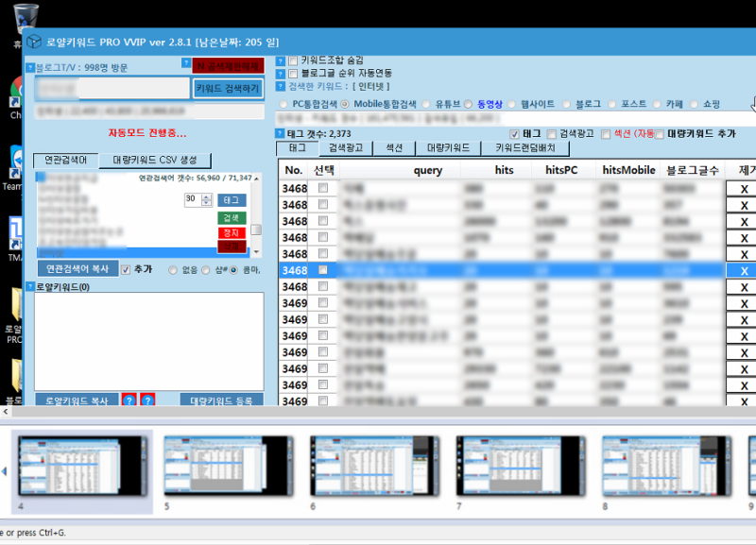This screenshot has width=756, height=545.
Task: Switch to the 검색광고 tab
Action: 346,148
